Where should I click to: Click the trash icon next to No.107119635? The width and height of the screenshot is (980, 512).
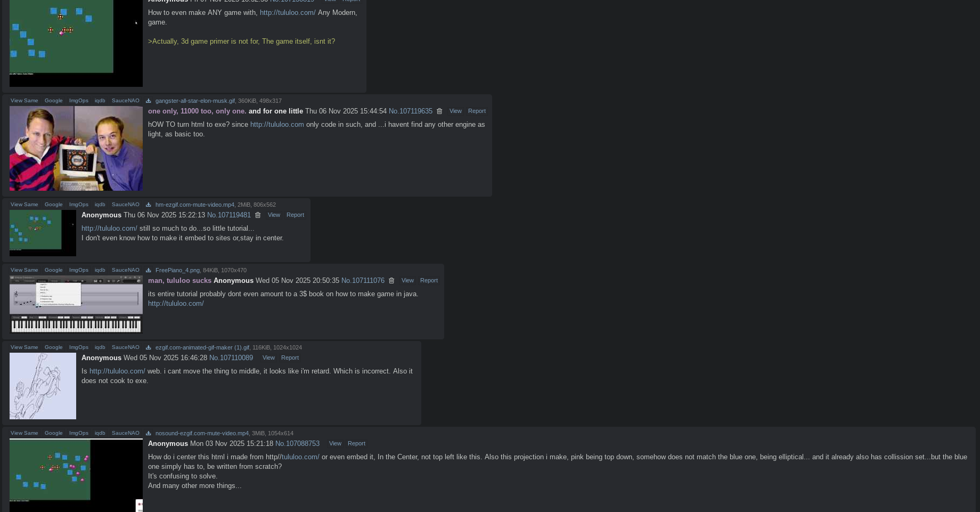(439, 111)
